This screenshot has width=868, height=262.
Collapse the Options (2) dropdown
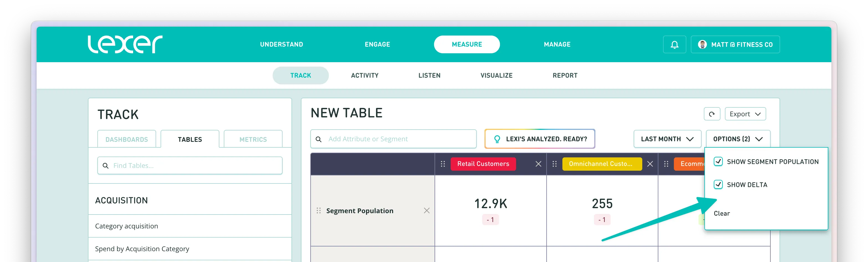(x=738, y=139)
